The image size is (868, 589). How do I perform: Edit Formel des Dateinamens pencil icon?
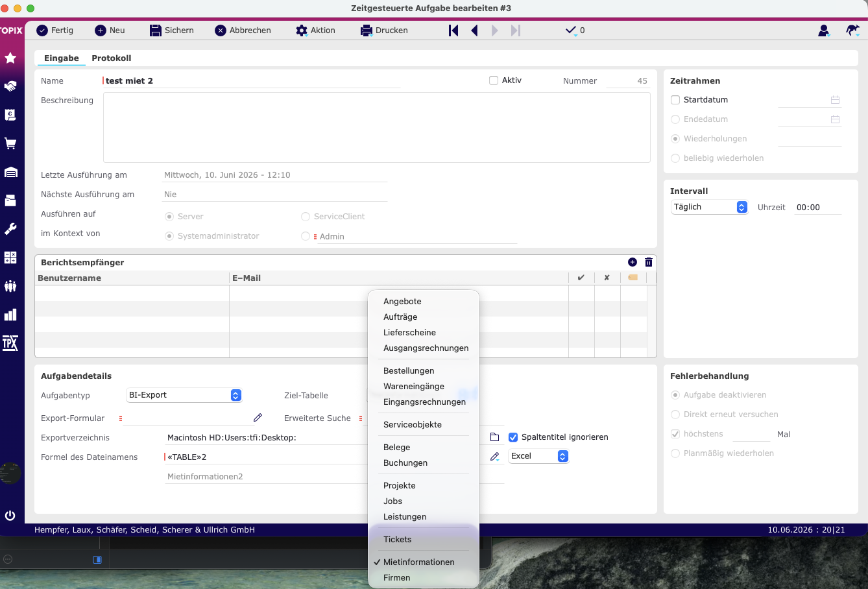point(494,457)
